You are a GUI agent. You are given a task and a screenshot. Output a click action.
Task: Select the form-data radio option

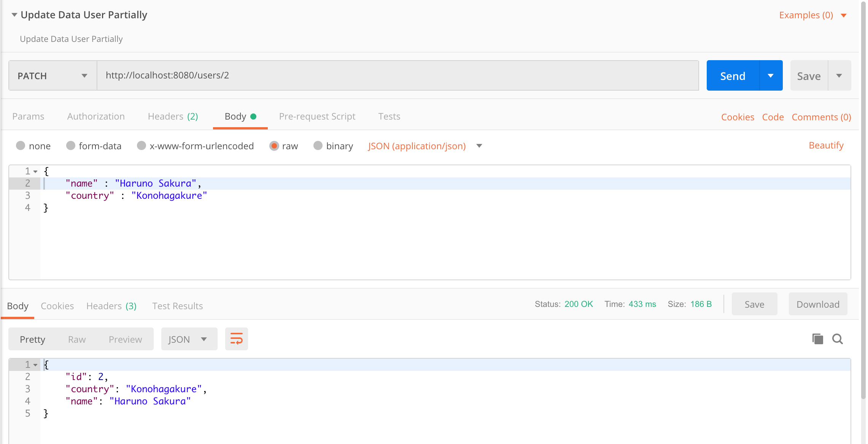pos(71,146)
